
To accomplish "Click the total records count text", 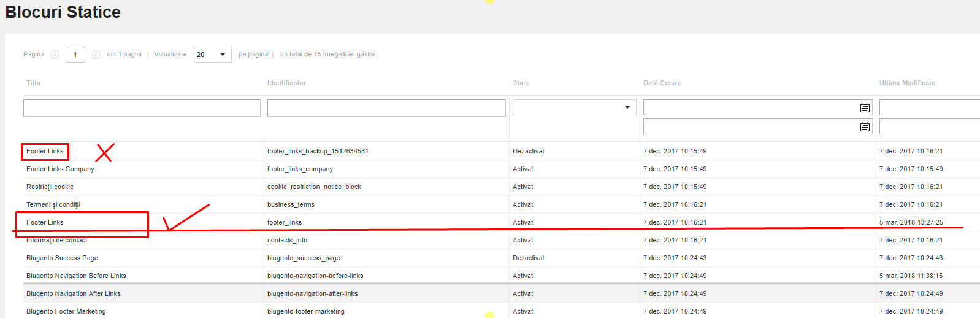I will [x=327, y=54].
